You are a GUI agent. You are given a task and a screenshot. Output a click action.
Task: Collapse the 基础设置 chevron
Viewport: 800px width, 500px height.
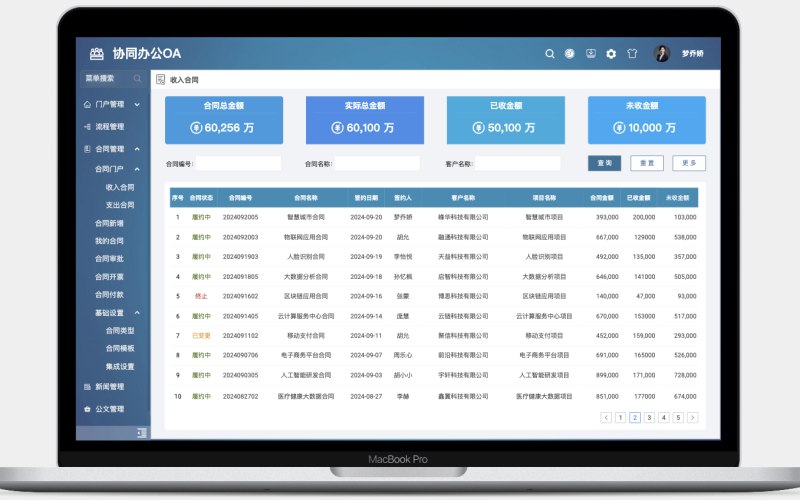point(137,313)
